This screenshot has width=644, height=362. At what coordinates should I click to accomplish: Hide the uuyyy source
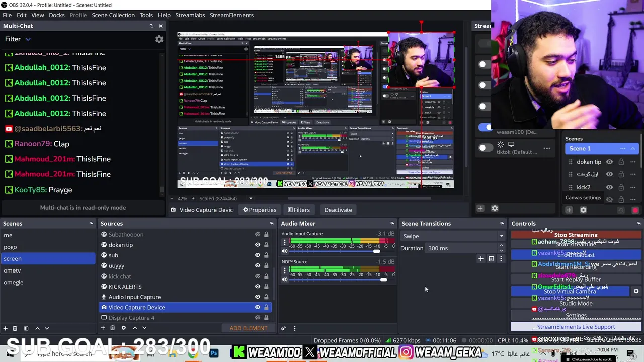point(257,265)
